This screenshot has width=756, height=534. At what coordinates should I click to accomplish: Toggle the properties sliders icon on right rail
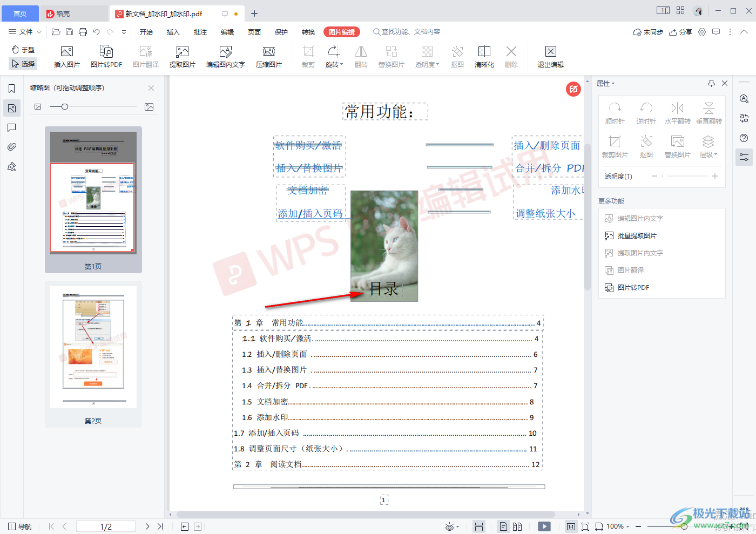coord(744,157)
